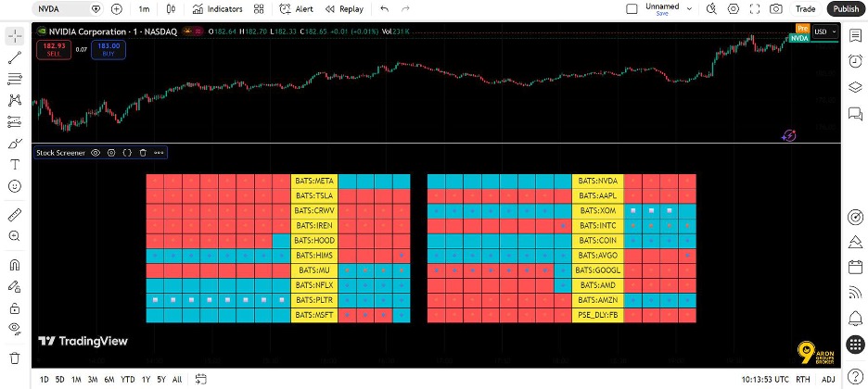Add symbol with plus circle icon
This screenshot has height=389, width=868.
coord(116,9)
